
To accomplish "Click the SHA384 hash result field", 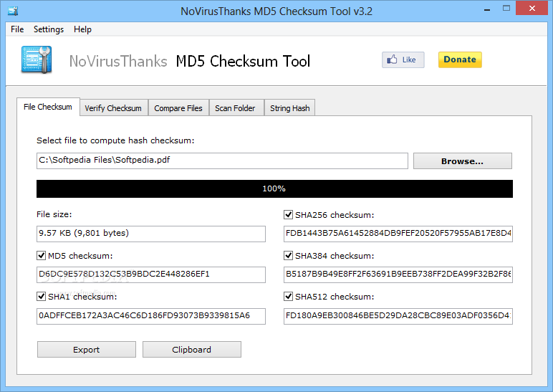I will point(398,274).
